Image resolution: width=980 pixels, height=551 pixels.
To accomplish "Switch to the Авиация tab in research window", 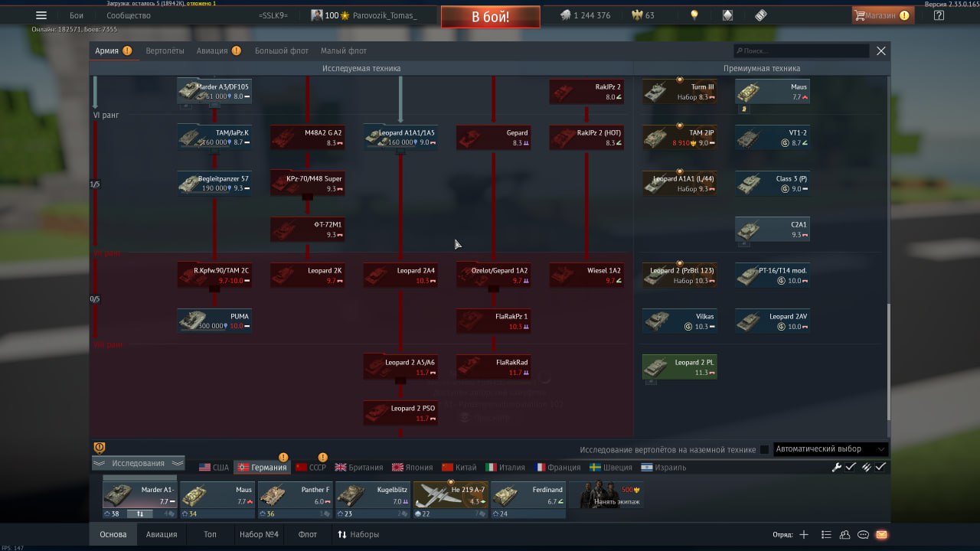I will (x=218, y=51).
